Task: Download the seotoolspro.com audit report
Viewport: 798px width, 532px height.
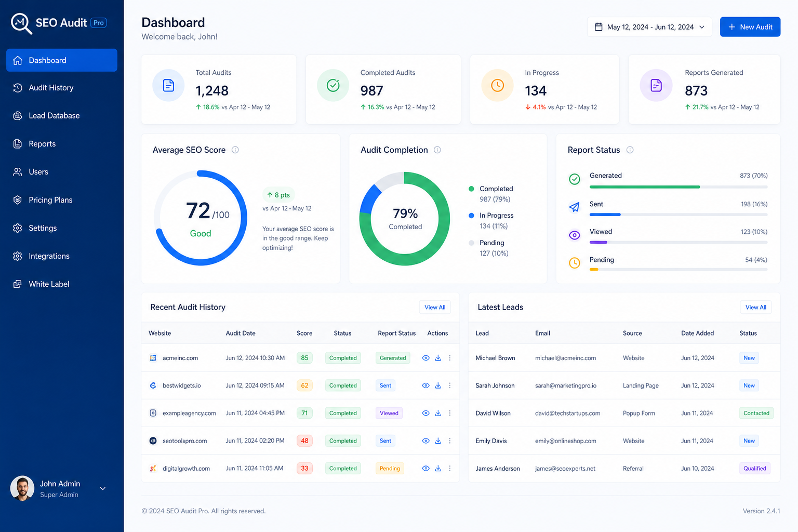Action: [438, 441]
